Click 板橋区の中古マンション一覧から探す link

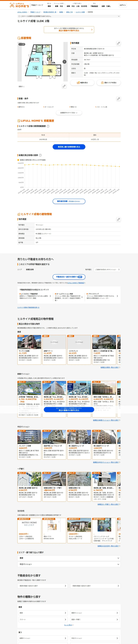click(x=106, y=462)
